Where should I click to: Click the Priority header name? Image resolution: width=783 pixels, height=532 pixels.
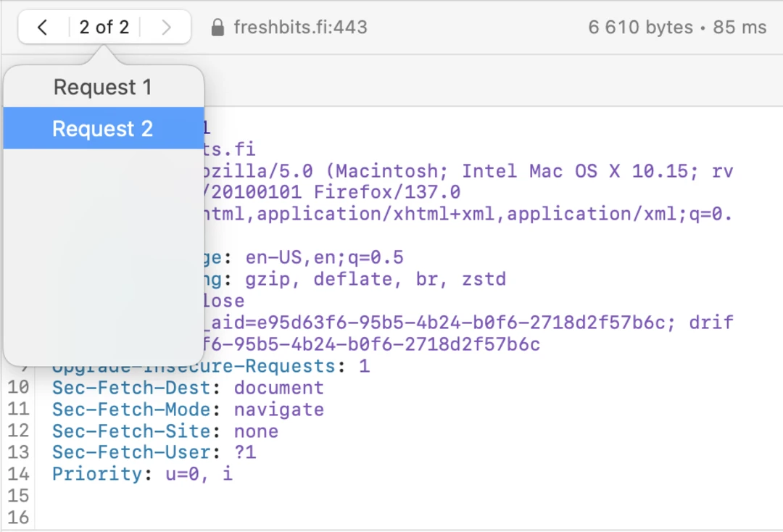(96, 474)
